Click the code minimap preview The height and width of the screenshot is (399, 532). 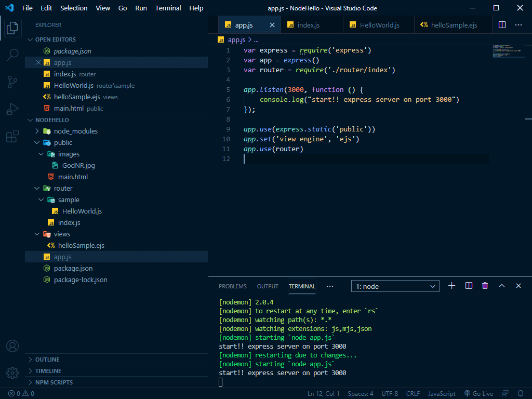pyautogui.click(x=508, y=51)
